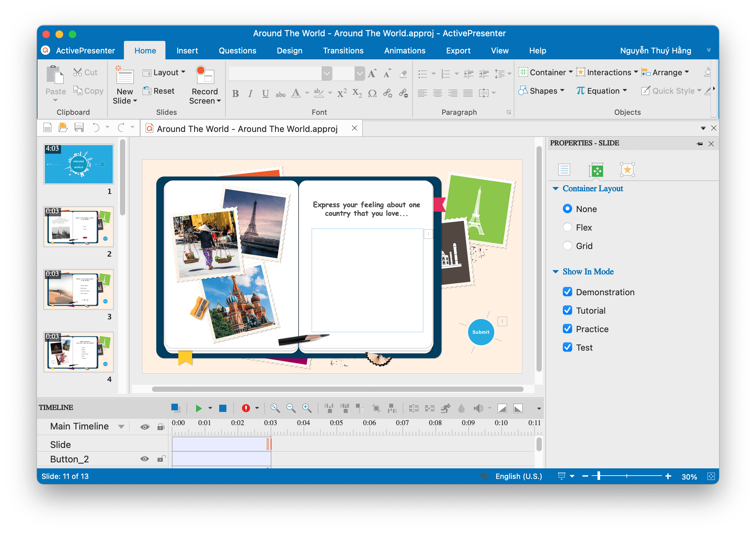The image size is (756, 533).
Task: Click the Bold formatting icon
Action: (235, 93)
